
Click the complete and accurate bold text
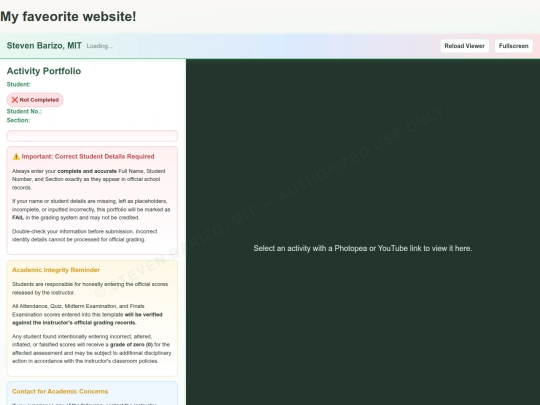click(87, 171)
